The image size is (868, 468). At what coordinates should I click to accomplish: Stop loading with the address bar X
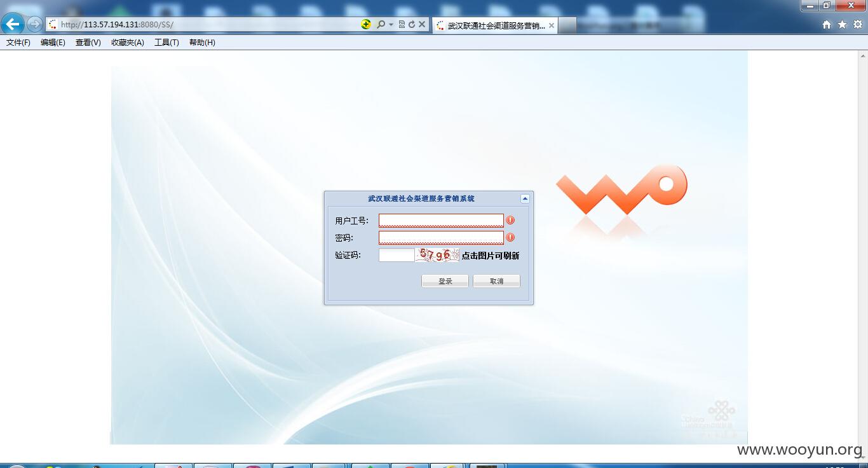(x=422, y=24)
